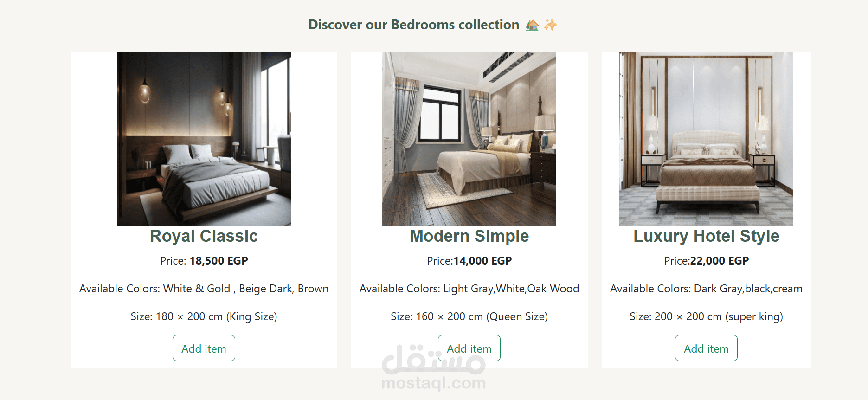Open the Royal Classic bedroom photo
Viewport: 868px width, 400px height.
point(204,139)
